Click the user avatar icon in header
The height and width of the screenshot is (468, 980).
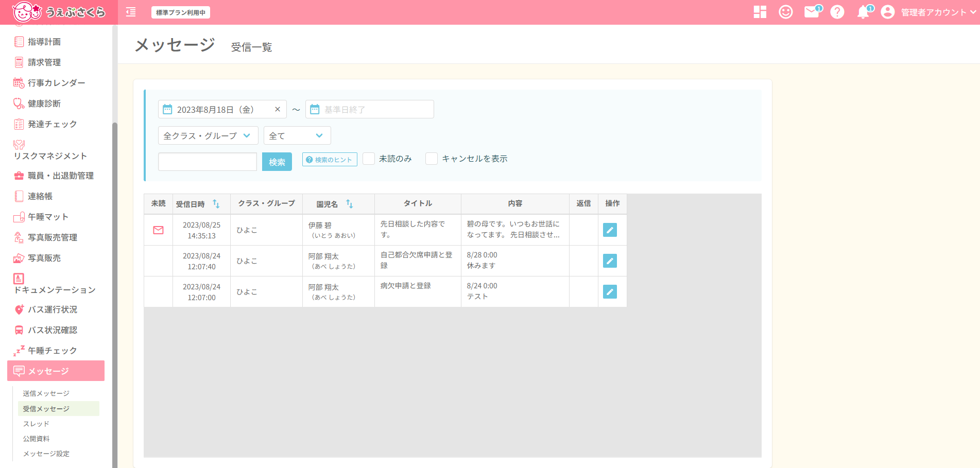pyautogui.click(x=887, y=12)
